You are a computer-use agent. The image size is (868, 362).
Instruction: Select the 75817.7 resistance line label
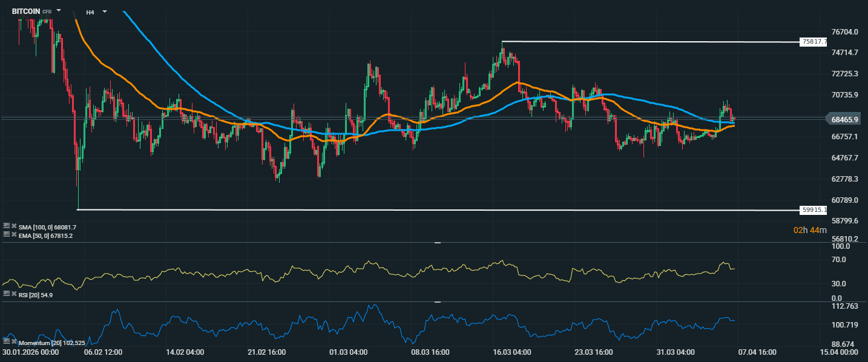(x=813, y=42)
